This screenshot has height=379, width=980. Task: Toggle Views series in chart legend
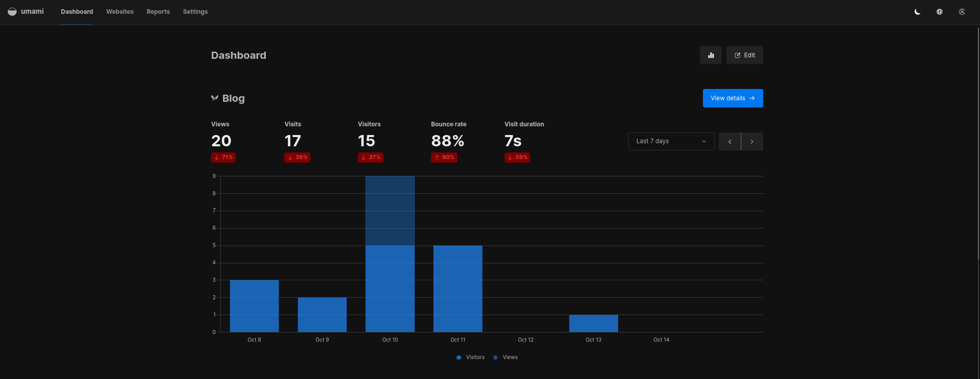click(506, 358)
